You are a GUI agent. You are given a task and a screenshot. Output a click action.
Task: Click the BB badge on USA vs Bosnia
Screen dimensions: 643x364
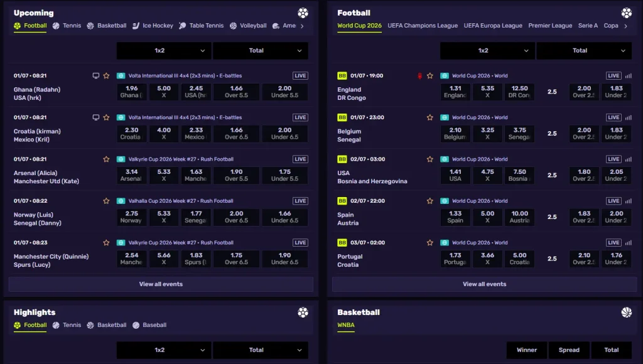click(x=342, y=159)
